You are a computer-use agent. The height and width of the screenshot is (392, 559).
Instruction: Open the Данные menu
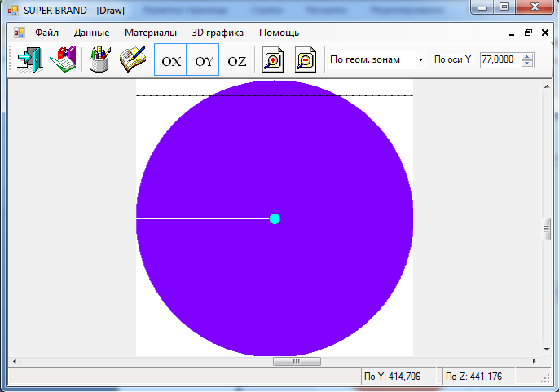click(91, 33)
